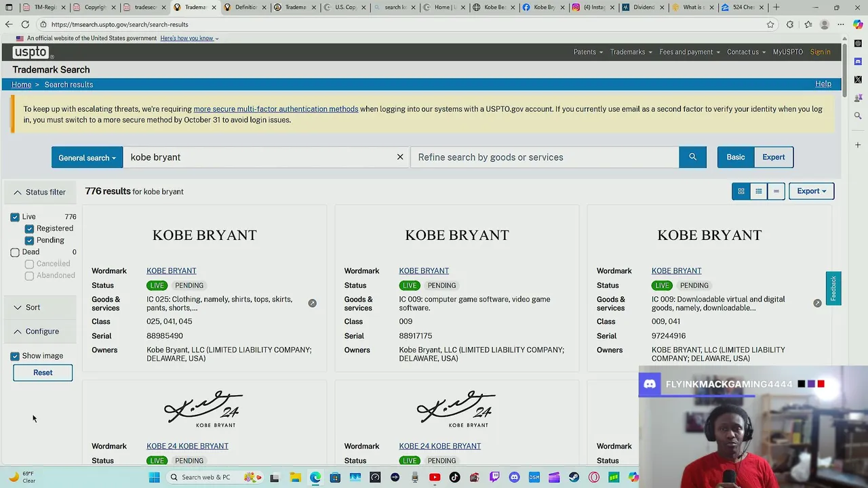The width and height of the screenshot is (868, 488).
Task: Expand Here's how you know
Action: tap(189, 39)
